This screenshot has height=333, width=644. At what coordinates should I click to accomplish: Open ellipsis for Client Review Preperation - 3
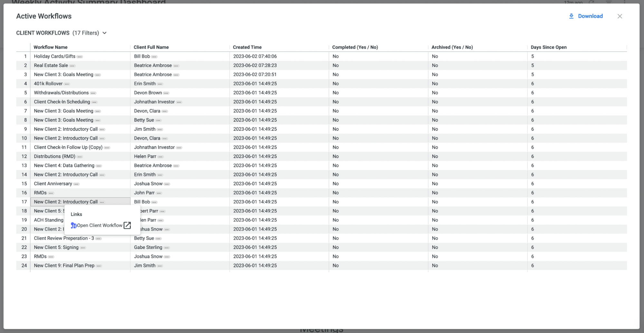point(98,239)
